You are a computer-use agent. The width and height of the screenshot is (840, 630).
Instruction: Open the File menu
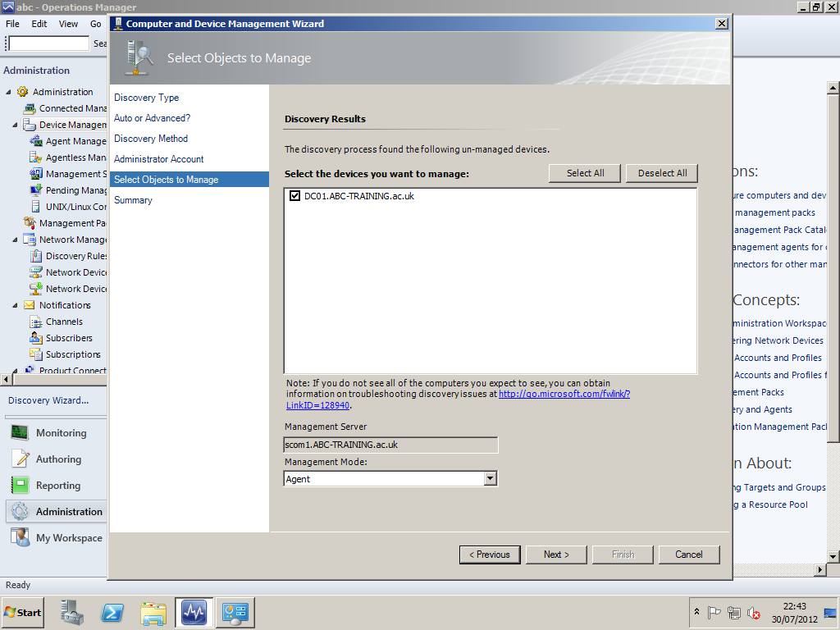pyautogui.click(x=12, y=24)
